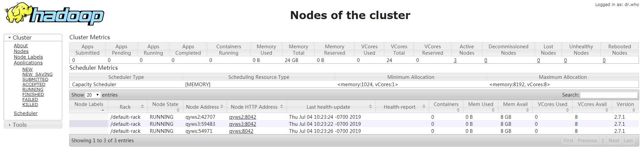
Task: Open the Scheduler page in sidebar
Action: 26,113
